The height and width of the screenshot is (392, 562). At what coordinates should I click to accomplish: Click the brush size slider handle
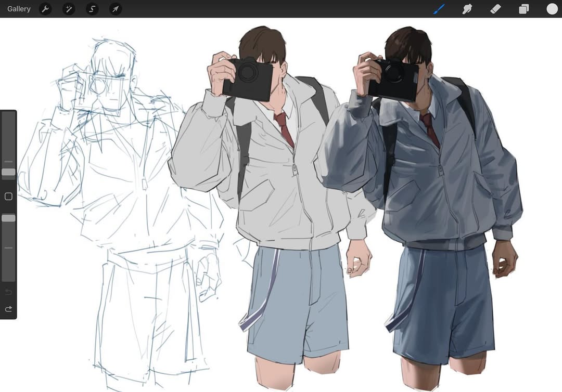click(x=8, y=172)
